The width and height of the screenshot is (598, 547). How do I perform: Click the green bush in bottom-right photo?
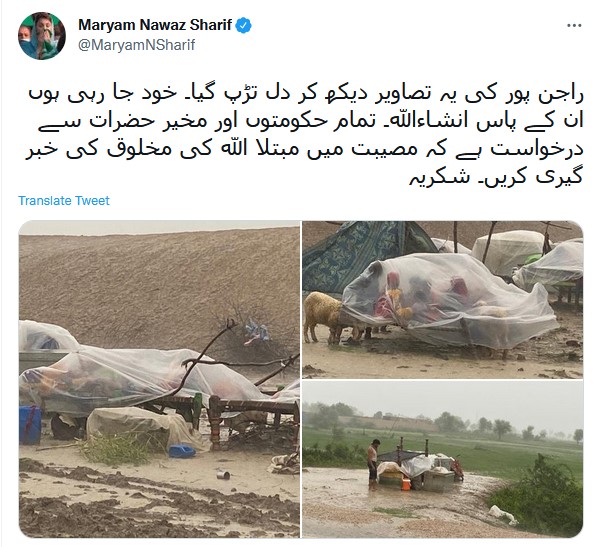(x=540, y=494)
